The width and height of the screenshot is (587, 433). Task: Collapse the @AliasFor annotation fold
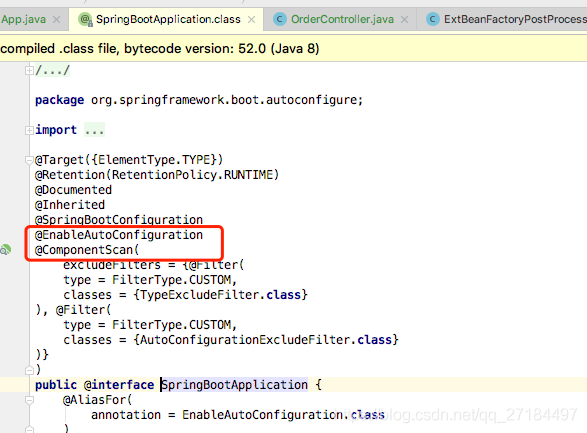coord(29,400)
